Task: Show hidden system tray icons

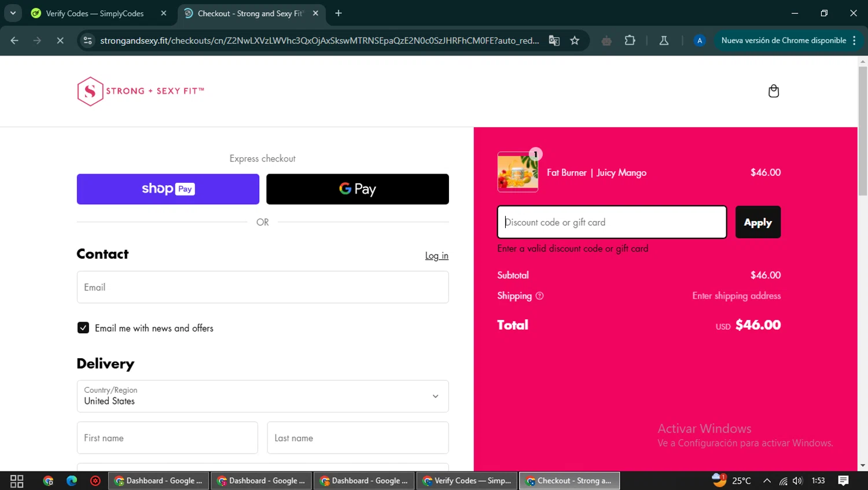Action: click(767, 481)
